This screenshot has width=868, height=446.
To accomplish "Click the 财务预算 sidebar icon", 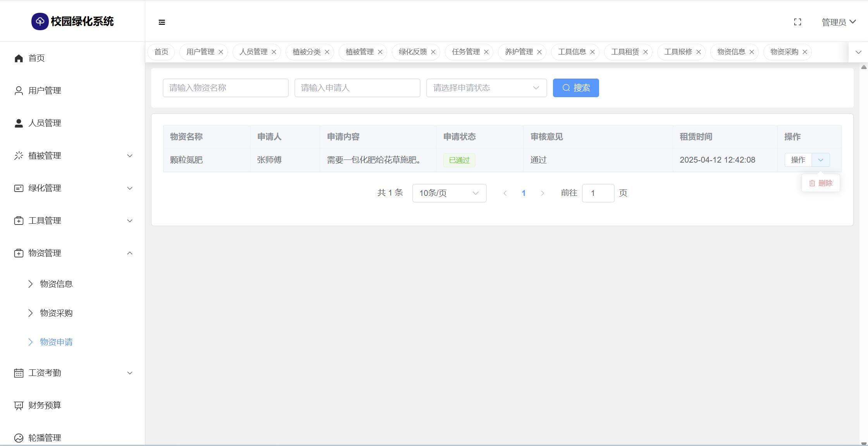I will pos(19,405).
